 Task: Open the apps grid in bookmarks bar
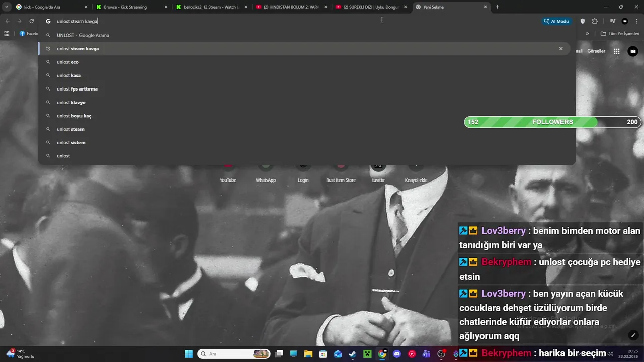point(7,34)
